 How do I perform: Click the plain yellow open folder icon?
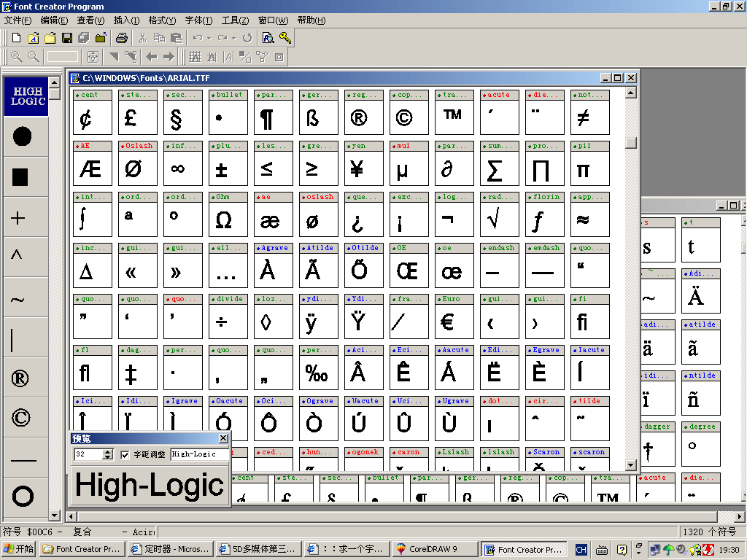coord(50,38)
